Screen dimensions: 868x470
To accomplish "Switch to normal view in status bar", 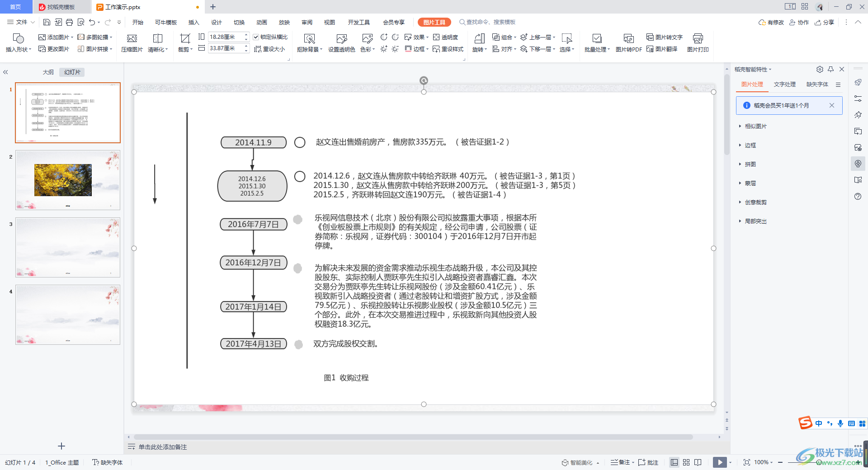I will [674, 462].
